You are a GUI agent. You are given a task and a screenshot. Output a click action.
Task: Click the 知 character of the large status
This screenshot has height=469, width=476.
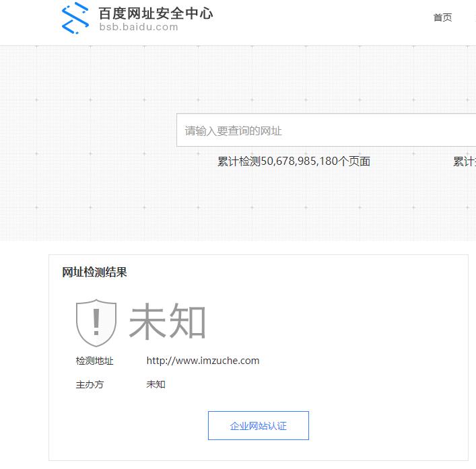pyautogui.click(x=187, y=322)
